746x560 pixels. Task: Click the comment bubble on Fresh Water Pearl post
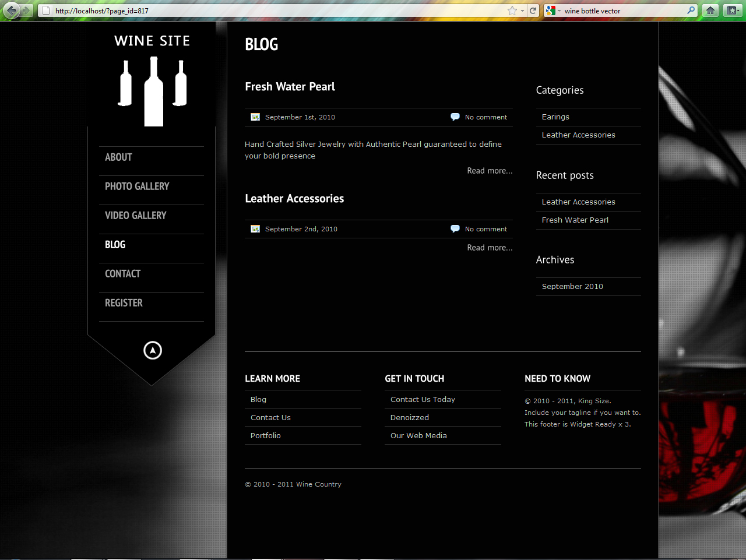pyautogui.click(x=455, y=117)
